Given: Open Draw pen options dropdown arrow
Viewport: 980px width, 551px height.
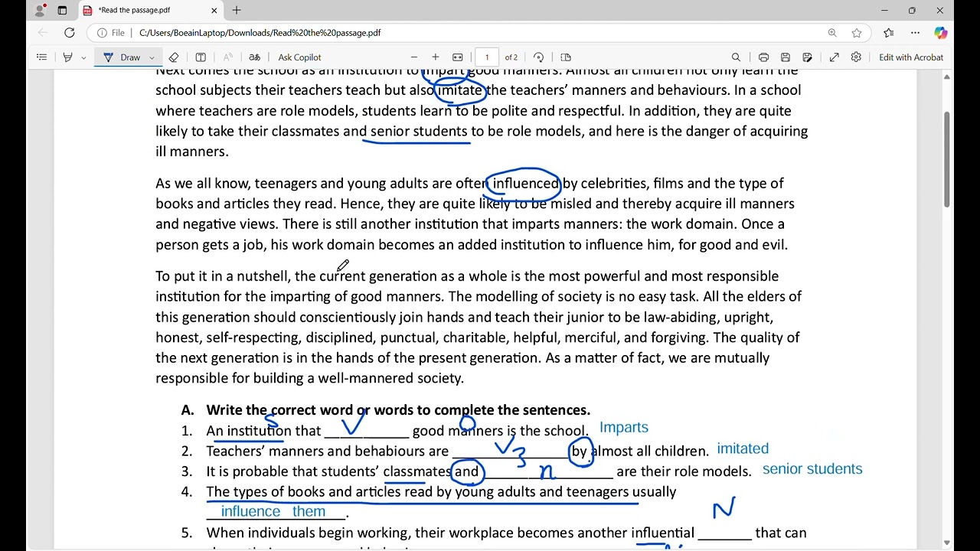Looking at the screenshot, I should pos(152,57).
